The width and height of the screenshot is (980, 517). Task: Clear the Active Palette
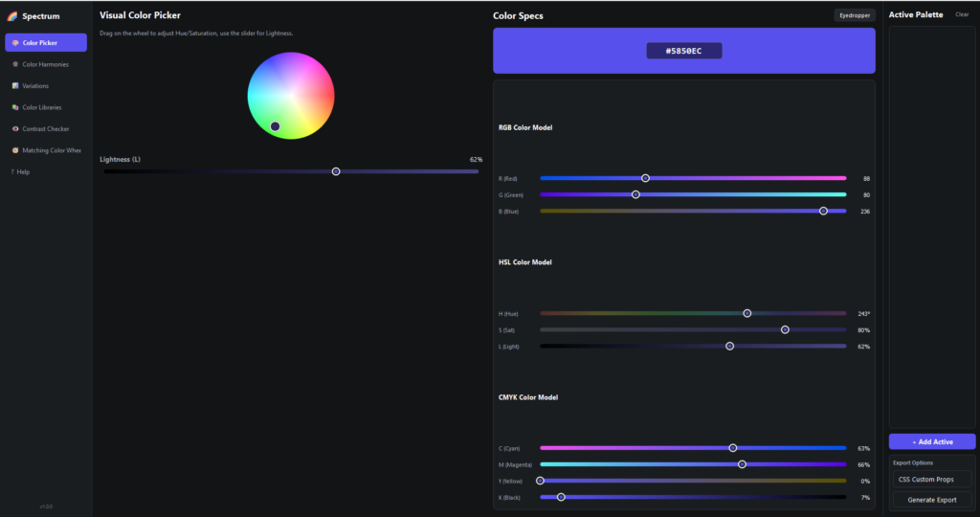coord(962,14)
